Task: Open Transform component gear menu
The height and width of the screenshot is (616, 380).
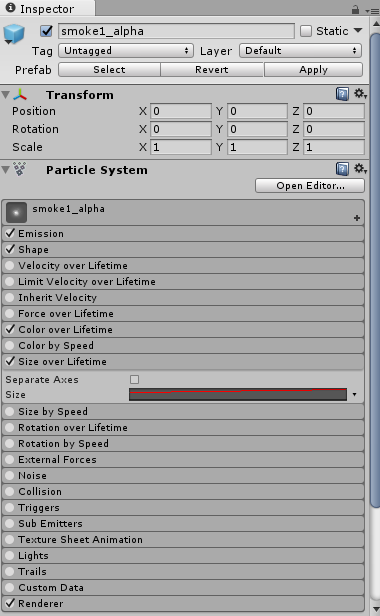Action: pyautogui.click(x=360, y=94)
